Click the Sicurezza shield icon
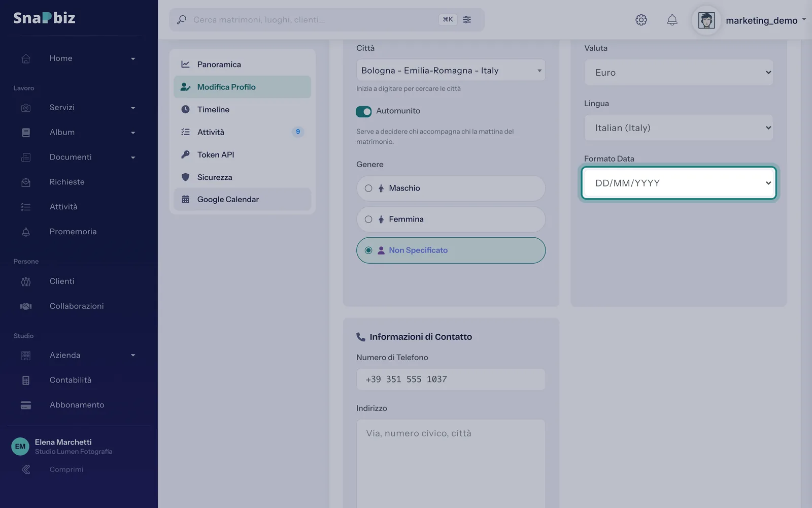The height and width of the screenshot is (508, 812). [185, 177]
